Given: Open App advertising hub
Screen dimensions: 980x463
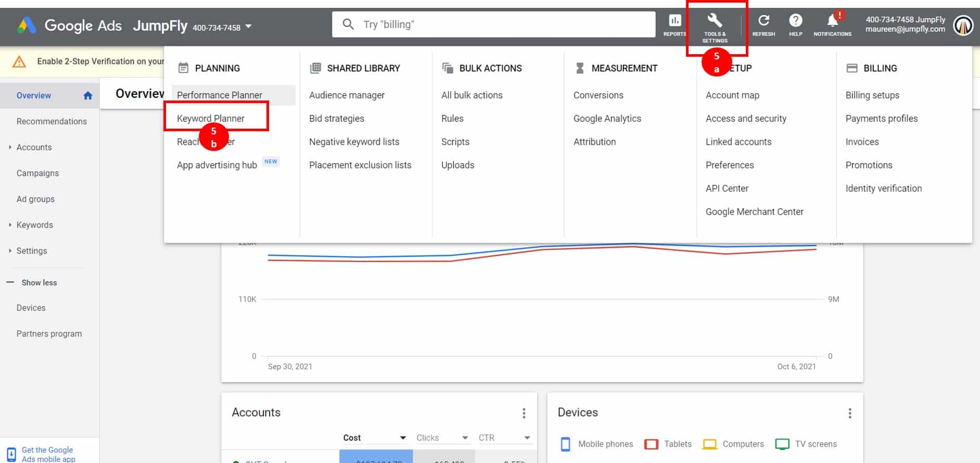Looking at the screenshot, I should point(217,165).
